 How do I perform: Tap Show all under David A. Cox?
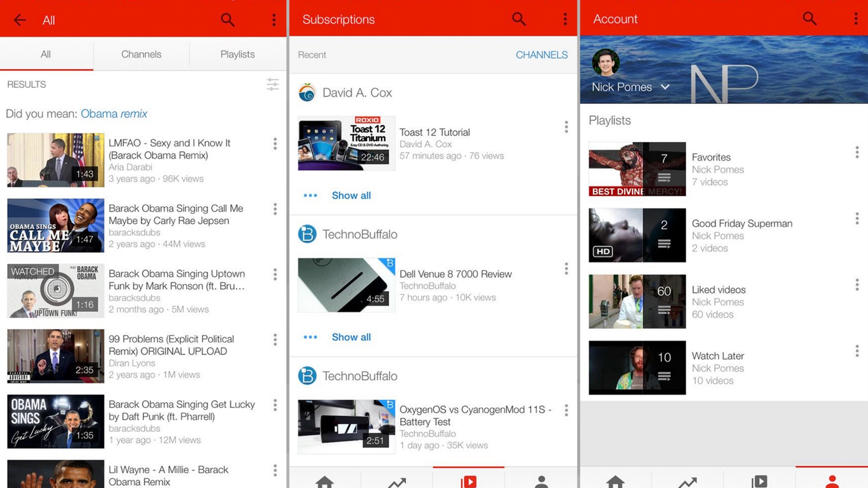tap(351, 195)
